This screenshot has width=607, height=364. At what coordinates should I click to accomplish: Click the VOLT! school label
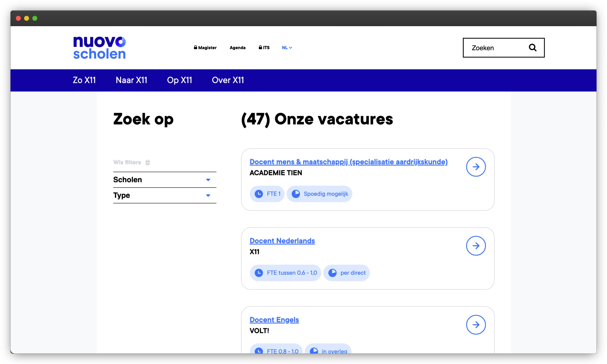(259, 331)
